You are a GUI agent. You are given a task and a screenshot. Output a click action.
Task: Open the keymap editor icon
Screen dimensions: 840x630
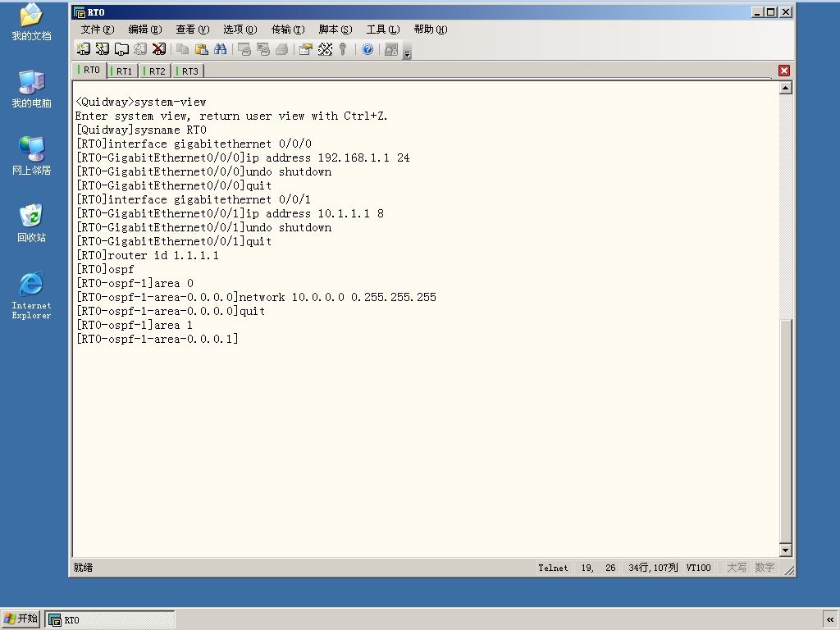click(x=325, y=49)
